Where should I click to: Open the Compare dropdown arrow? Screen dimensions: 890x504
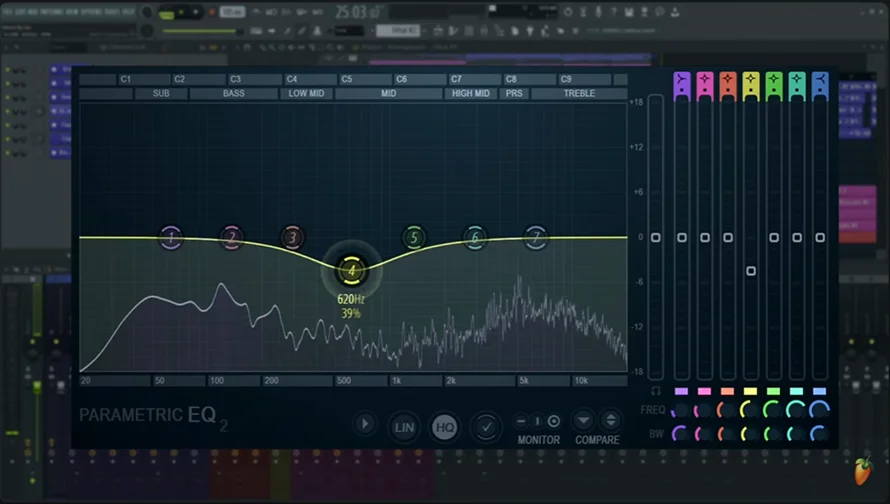click(x=583, y=421)
